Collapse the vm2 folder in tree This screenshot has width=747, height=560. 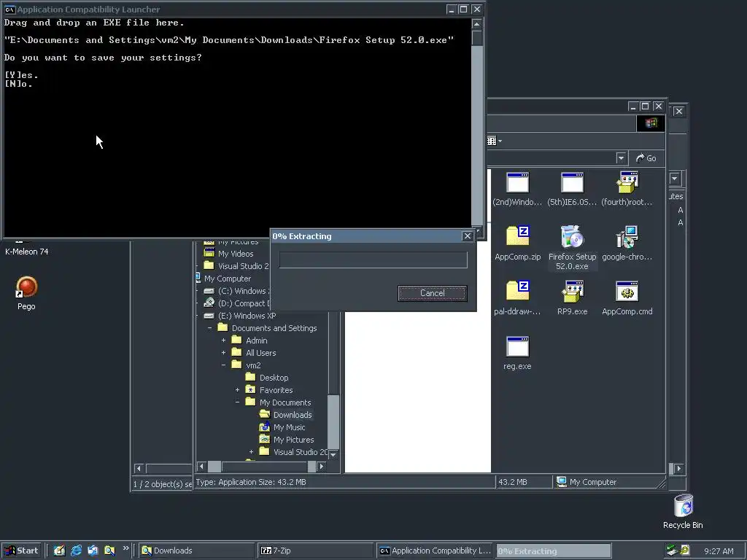[223, 365]
